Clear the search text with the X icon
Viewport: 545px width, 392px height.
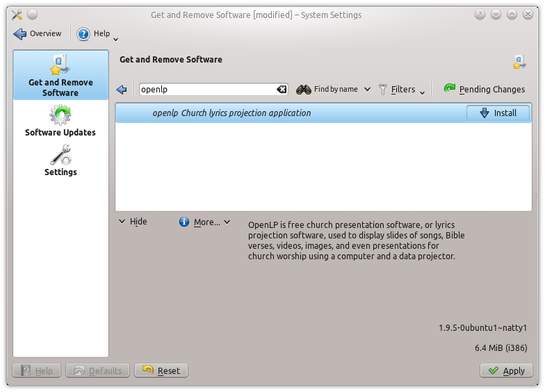click(x=282, y=90)
